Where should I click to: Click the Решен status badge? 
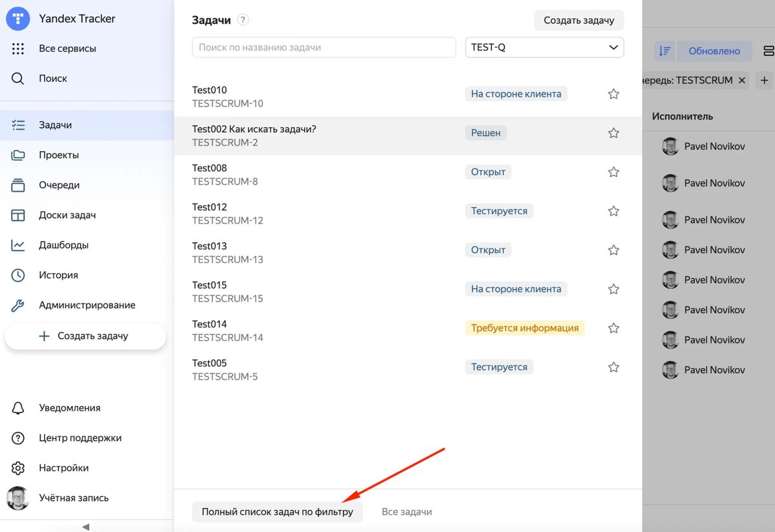pos(486,133)
